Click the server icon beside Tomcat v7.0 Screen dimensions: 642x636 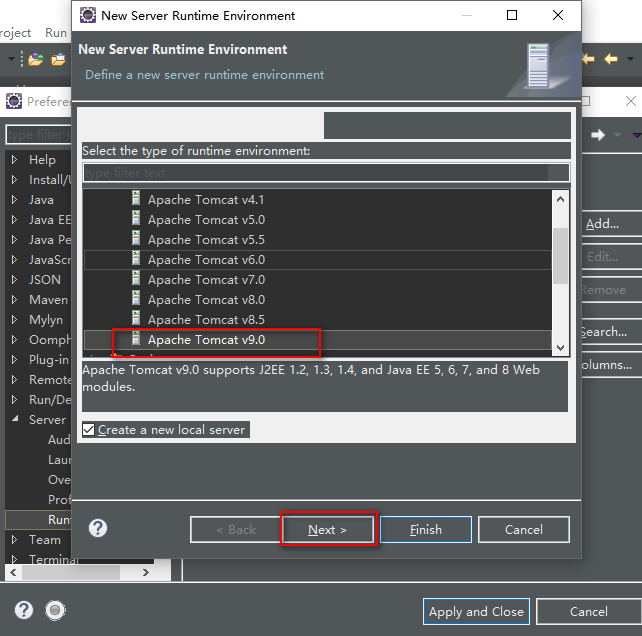(x=136, y=278)
